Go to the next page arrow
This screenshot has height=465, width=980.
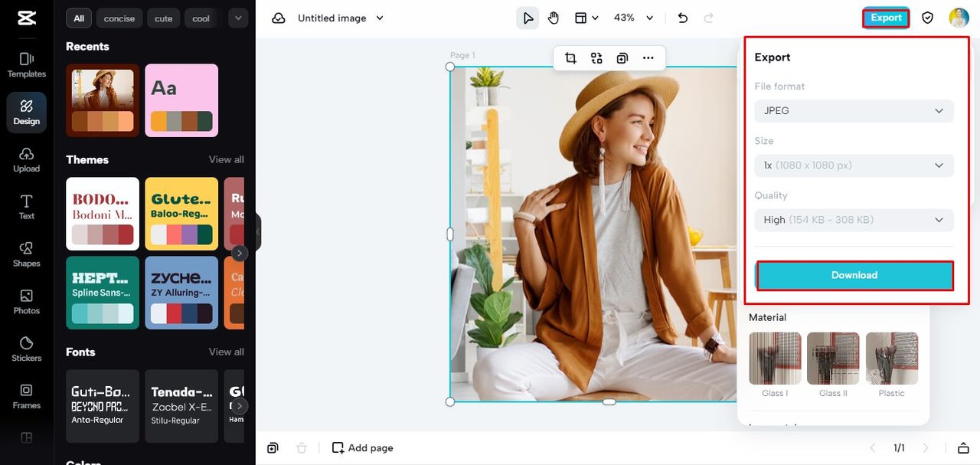pyautogui.click(x=926, y=448)
